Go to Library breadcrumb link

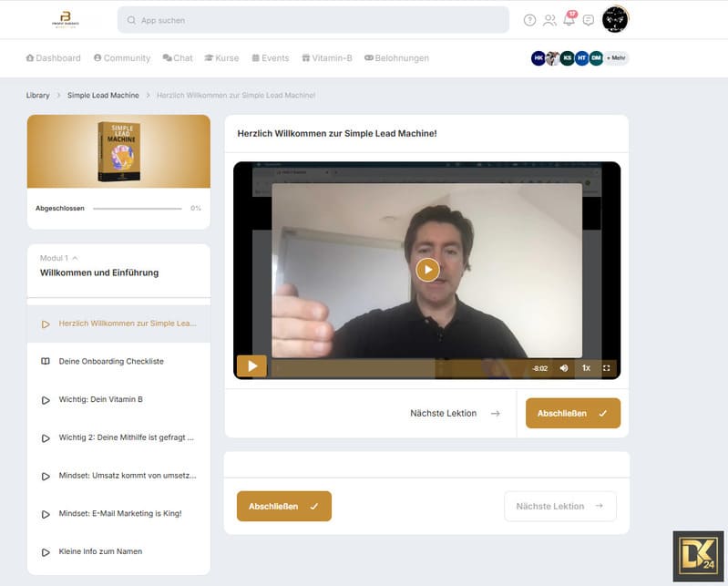click(x=37, y=95)
